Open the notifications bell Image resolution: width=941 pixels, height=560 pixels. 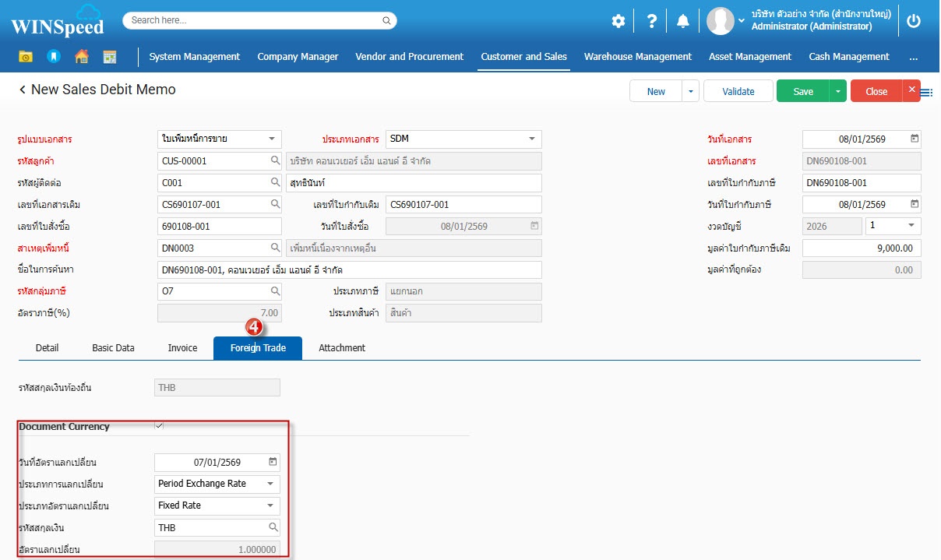(x=683, y=21)
